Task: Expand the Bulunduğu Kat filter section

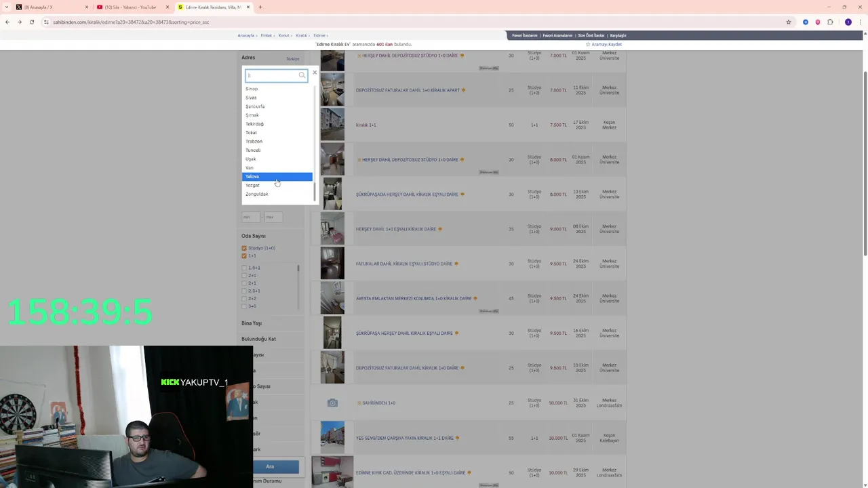Action: tap(258, 339)
